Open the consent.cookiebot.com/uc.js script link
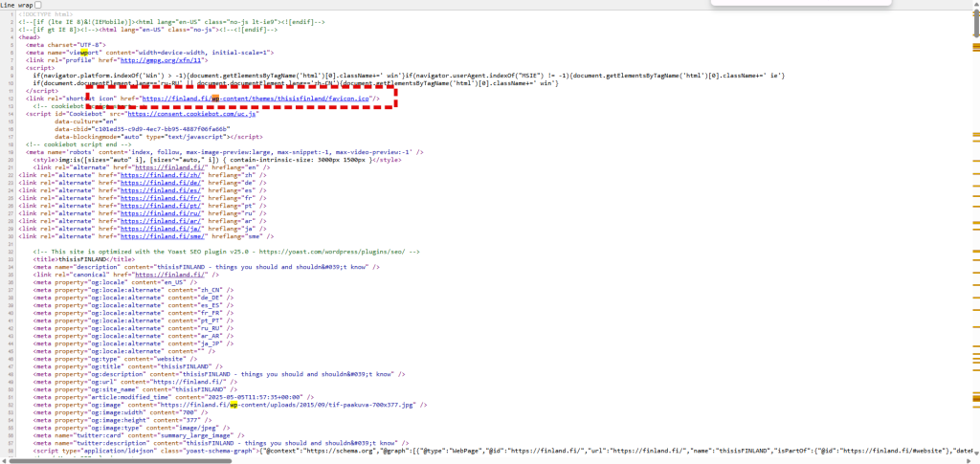The height and width of the screenshot is (464, 980). 191,114
